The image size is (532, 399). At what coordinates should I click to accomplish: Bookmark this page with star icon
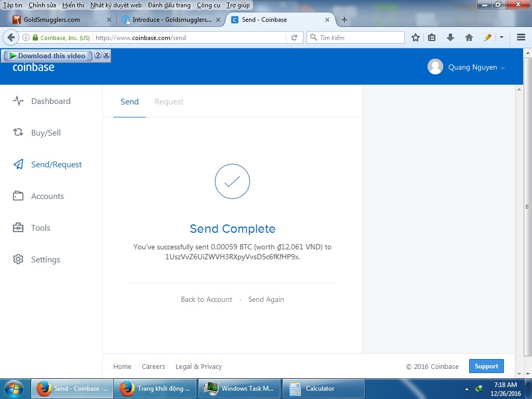coord(416,37)
